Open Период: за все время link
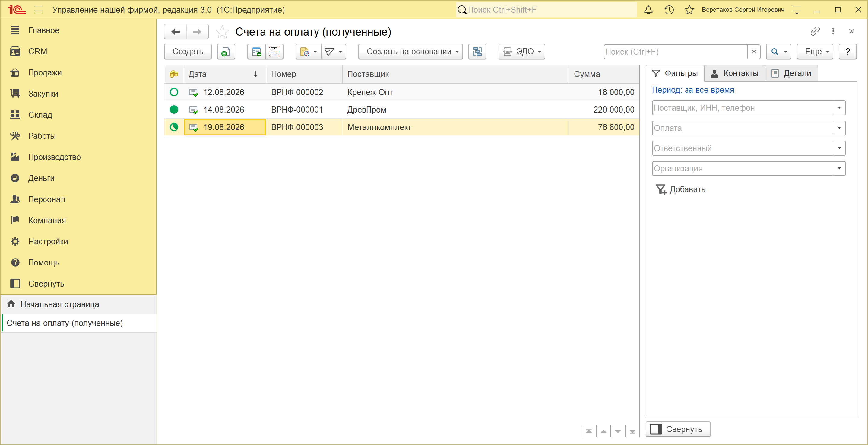Screen dimensions: 868x445 tap(693, 90)
